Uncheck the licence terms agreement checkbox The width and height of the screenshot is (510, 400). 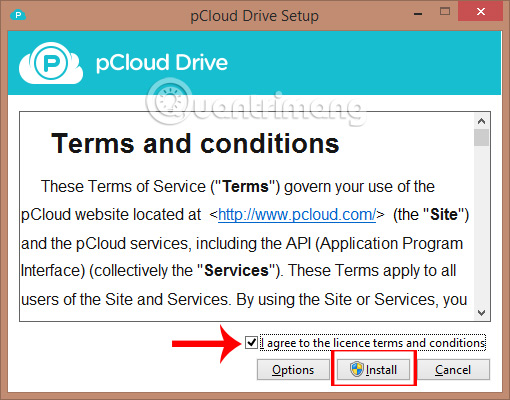(251, 343)
